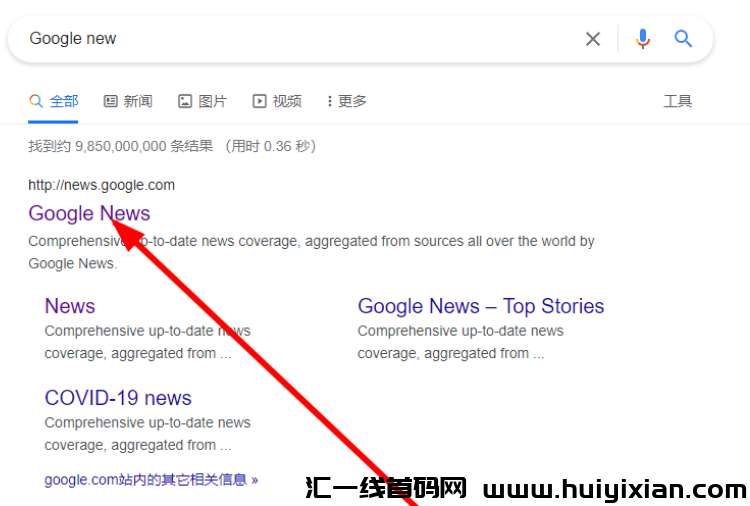
Task: Select the 全部 (All) results tab
Action: 53,101
